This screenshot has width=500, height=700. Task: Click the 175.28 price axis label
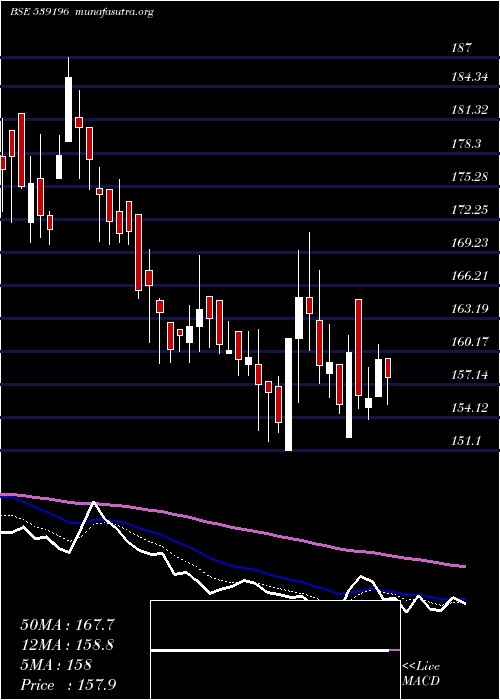pos(469,176)
